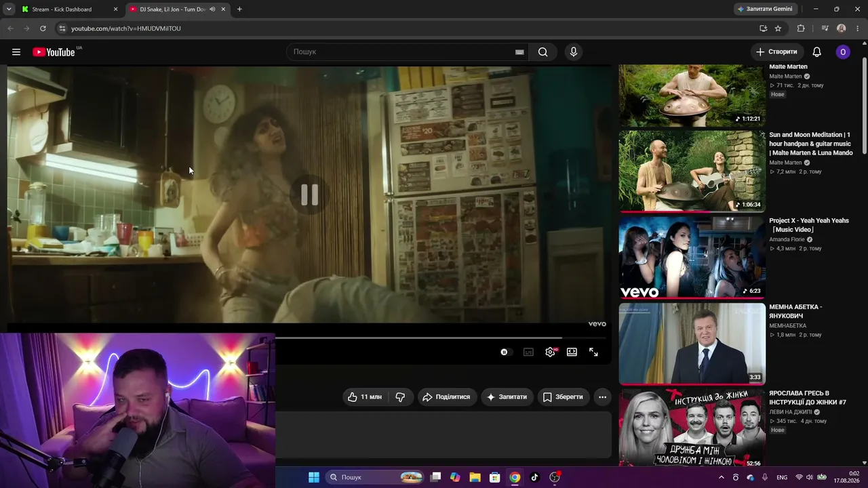This screenshot has width=868, height=488.
Task: Open the Wi-Fi network tray icon
Action: (799, 477)
